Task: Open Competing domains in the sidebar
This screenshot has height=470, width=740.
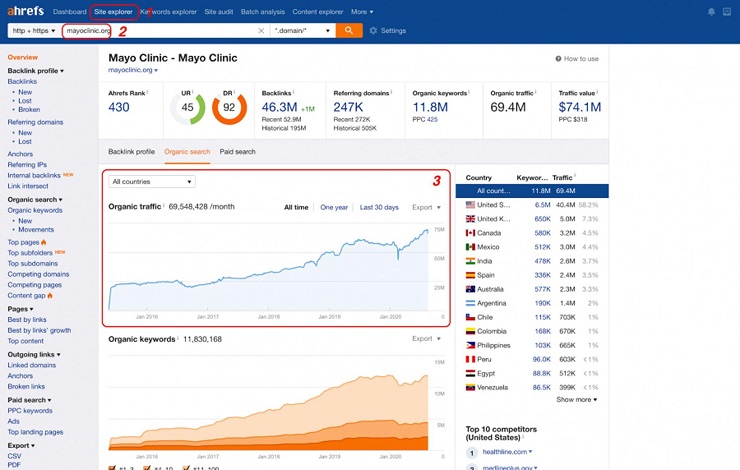Action: click(38, 274)
